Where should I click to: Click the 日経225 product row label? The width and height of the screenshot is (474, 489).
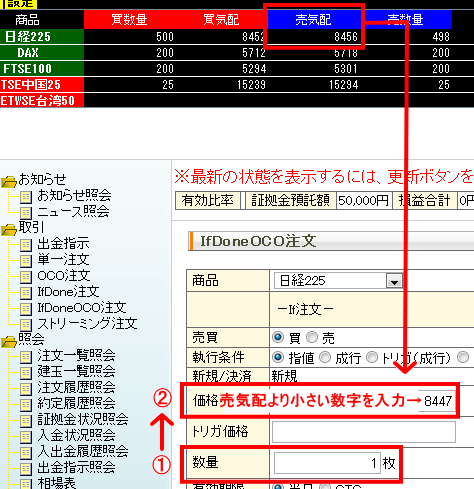click(x=42, y=37)
